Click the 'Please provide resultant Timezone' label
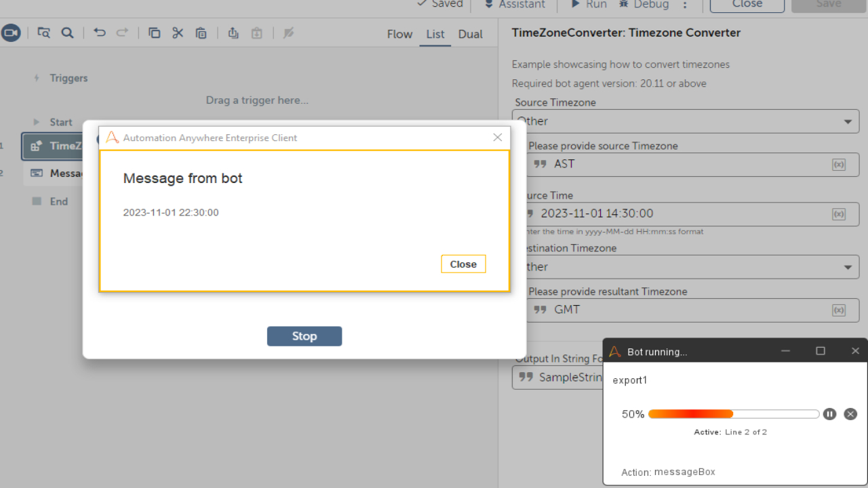This screenshot has height=488, width=868. coord(608,291)
